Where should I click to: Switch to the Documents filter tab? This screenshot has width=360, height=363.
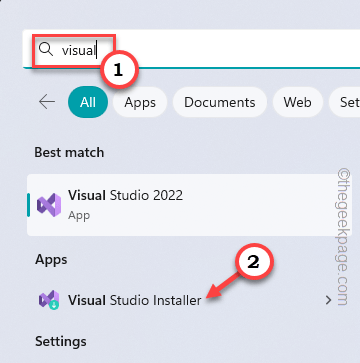click(220, 102)
